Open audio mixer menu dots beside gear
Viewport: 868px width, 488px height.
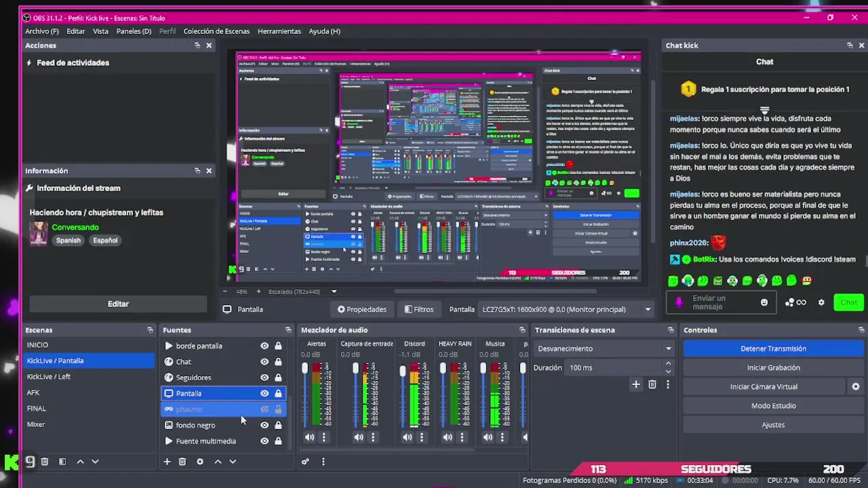point(323,462)
